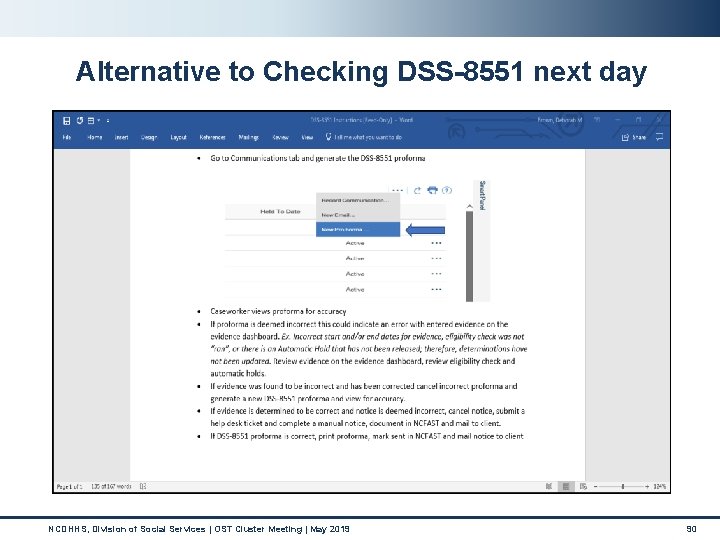Click the page actions ellipsis above the table

pyautogui.click(x=398, y=190)
